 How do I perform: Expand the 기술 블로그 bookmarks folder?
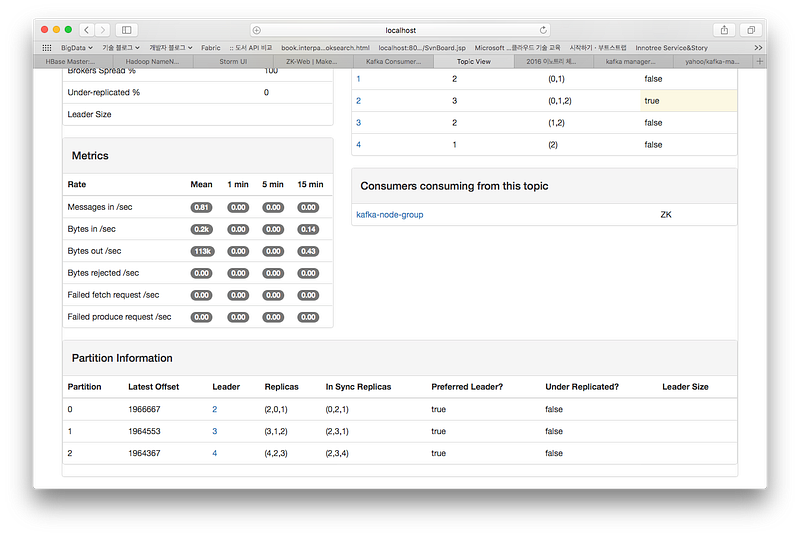[121, 48]
